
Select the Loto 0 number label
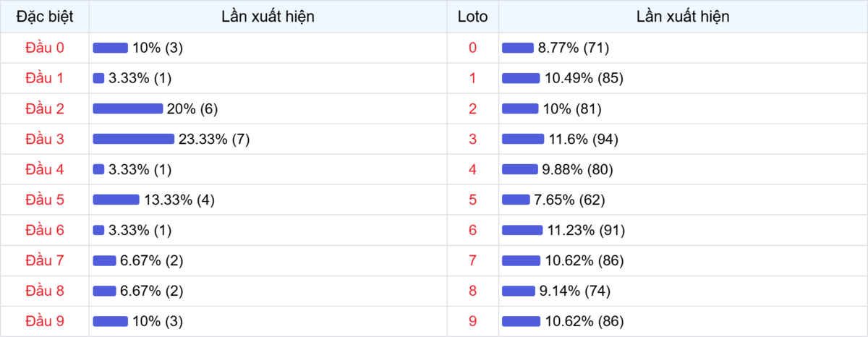pos(473,48)
